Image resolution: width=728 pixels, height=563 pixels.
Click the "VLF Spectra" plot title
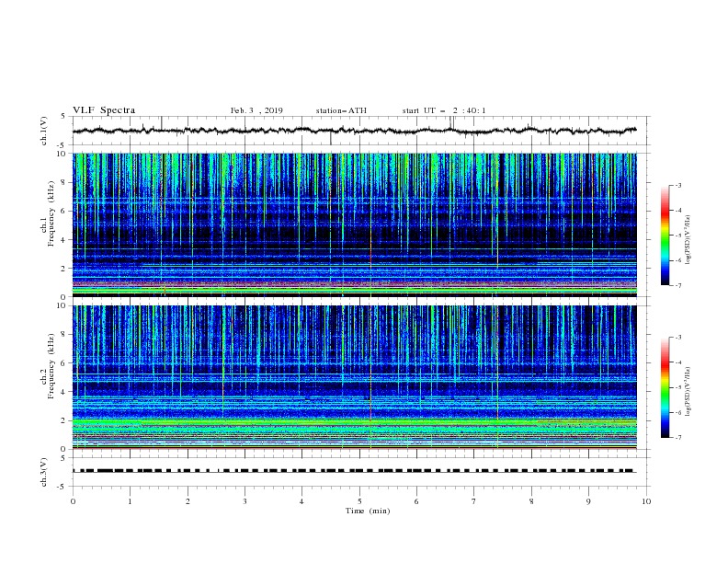[x=104, y=110]
